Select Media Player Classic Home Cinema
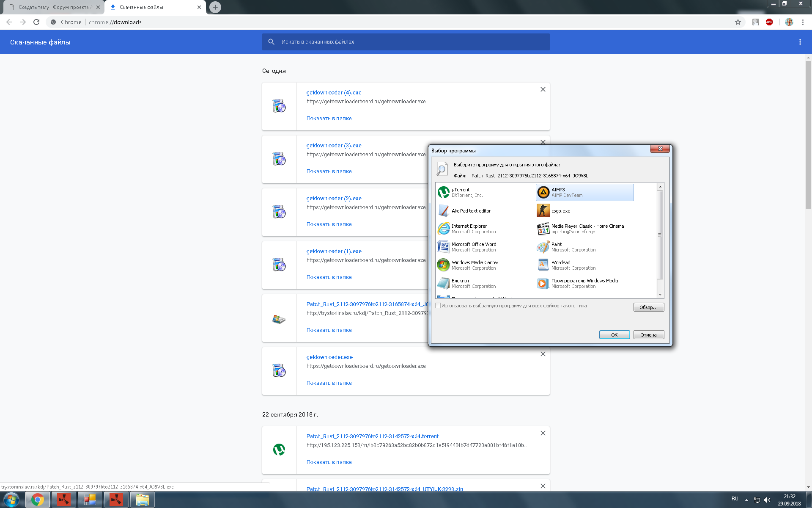The image size is (812, 508). pos(587,229)
